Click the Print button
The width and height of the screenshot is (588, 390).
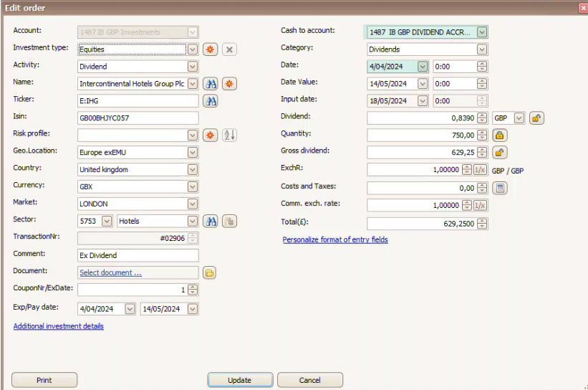(44, 380)
